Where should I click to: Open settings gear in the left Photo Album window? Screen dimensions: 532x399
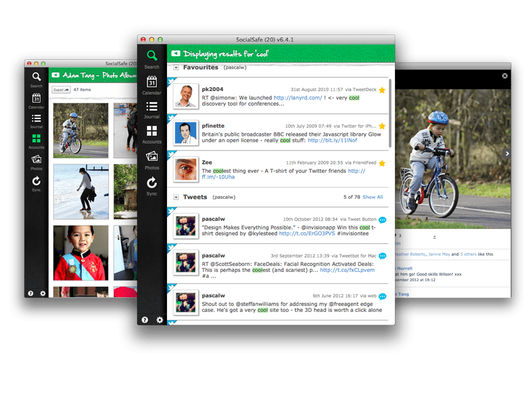point(43,293)
